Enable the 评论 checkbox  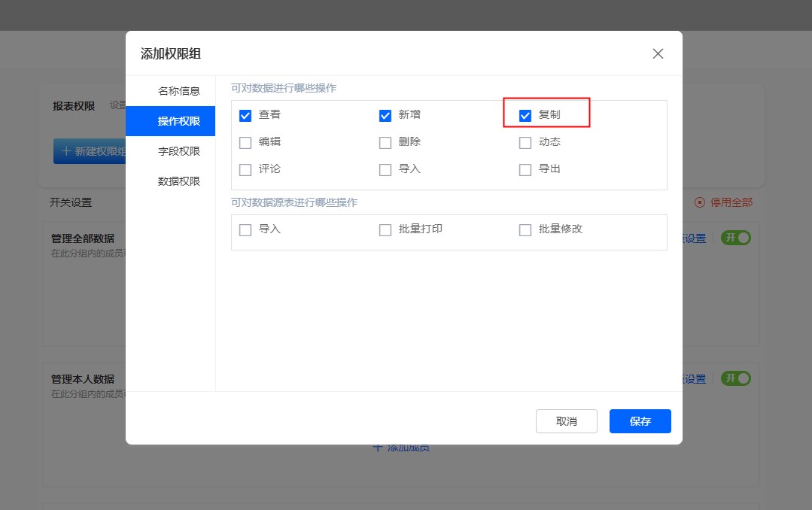coord(245,170)
